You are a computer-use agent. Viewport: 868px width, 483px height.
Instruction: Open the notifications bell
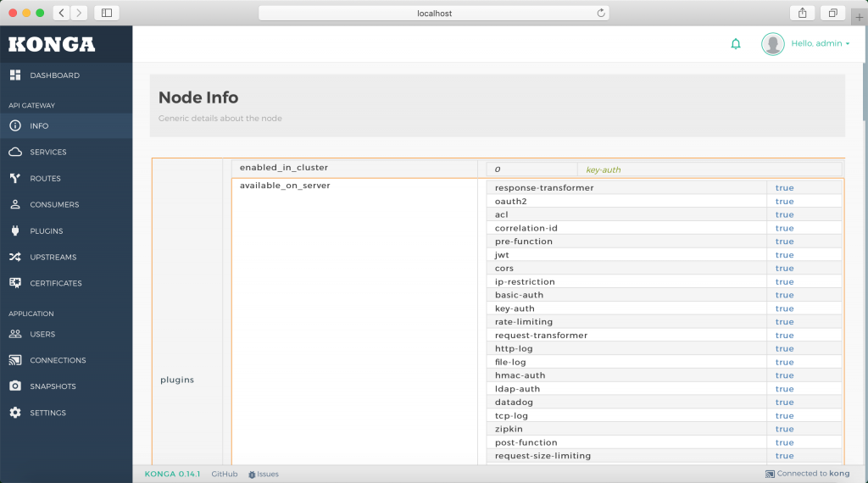pos(736,44)
